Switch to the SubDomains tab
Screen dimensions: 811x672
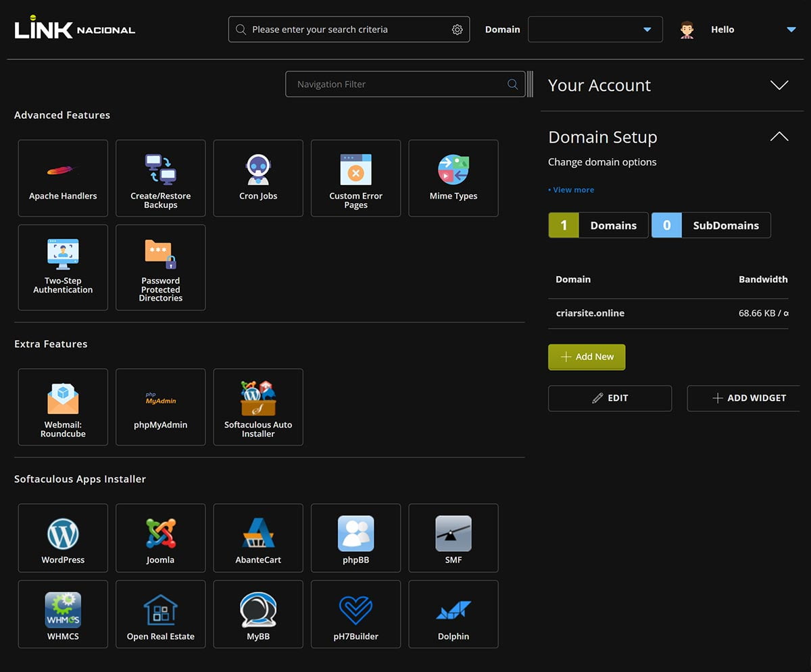711,226
